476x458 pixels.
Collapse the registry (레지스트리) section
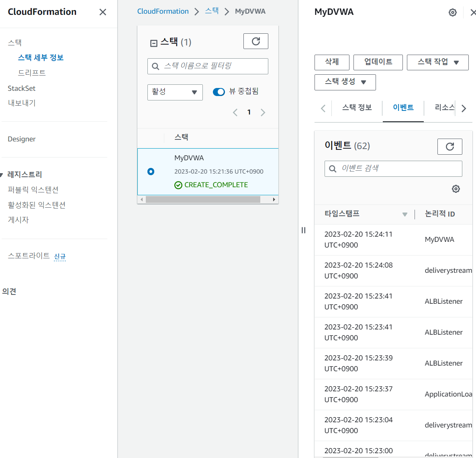pyautogui.click(x=2, y=175)
